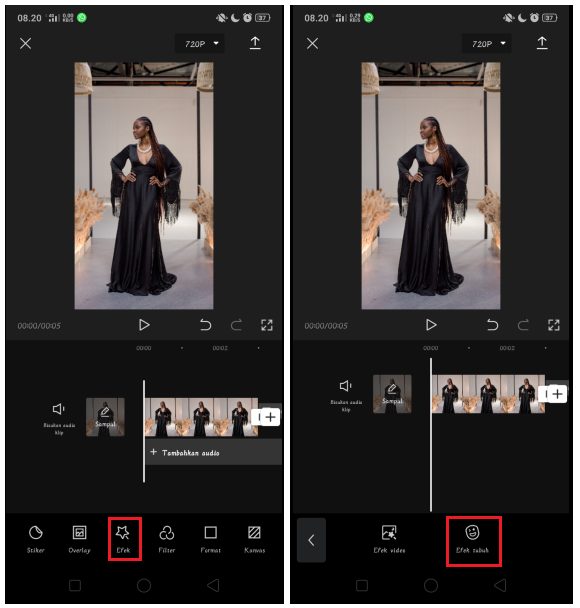The height and width of the screenshot is (608, 580).
Task: Play the preview in right screen
Action: [431, 325]
